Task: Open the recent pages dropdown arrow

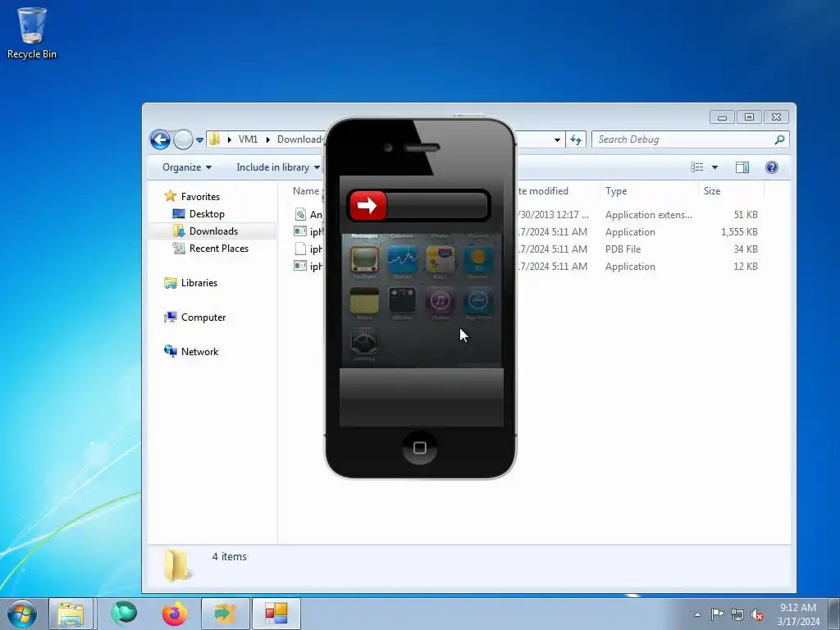Action: pos(199,140)
